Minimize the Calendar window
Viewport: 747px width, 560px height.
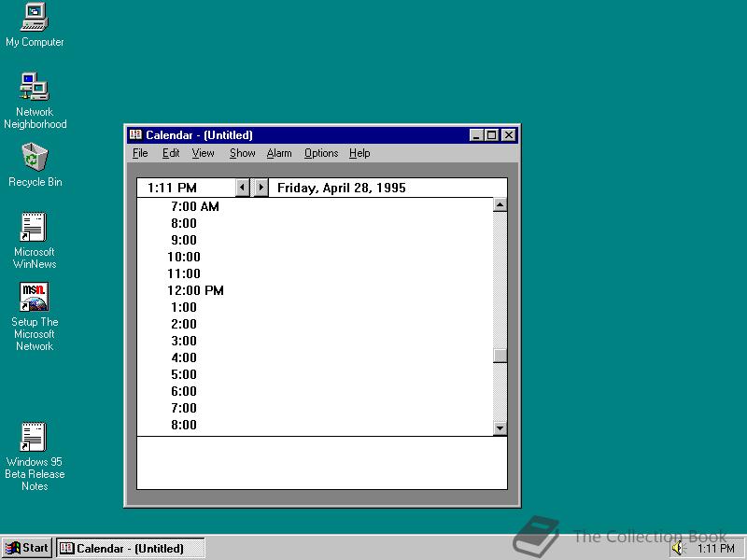[476, 135]
